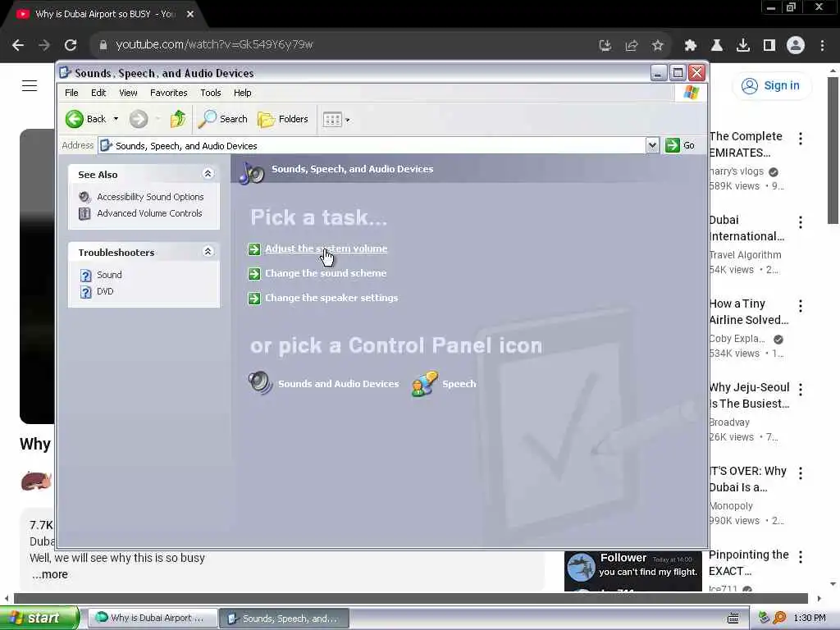The height and width of the screenshot is (630, 840).
Task: Click the YouTube Sign in button
Action: coord(771,85)
